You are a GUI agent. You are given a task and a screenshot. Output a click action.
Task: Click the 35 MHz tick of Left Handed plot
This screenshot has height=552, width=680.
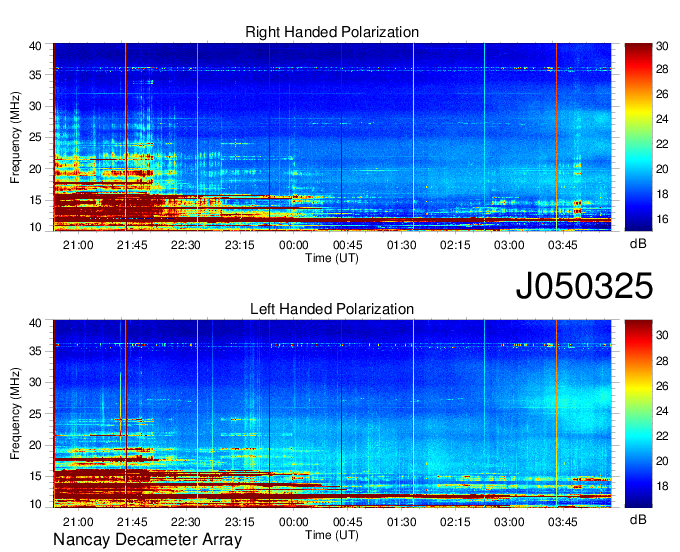click(x=35, y=351)
